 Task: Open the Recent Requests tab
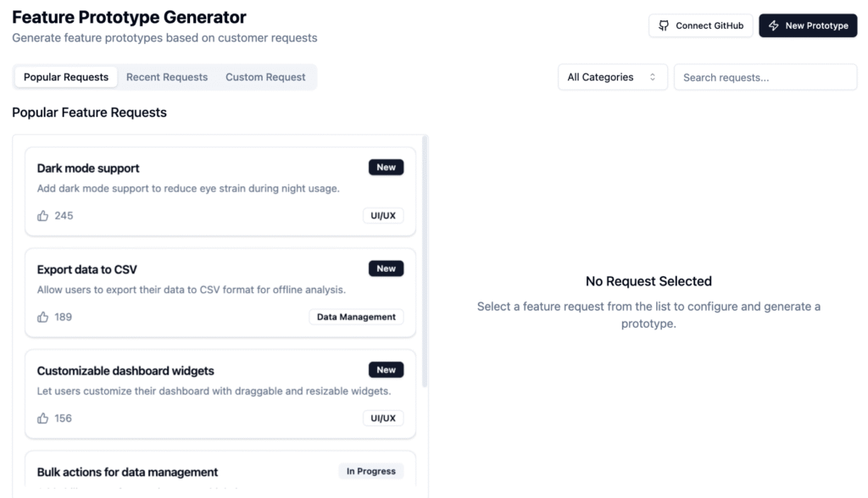(167, 77)
